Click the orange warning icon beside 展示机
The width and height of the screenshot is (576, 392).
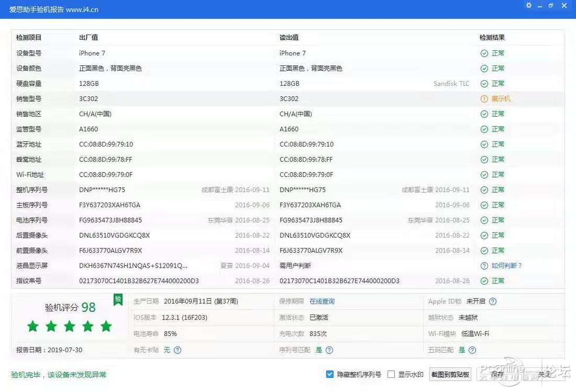(485, 99)
